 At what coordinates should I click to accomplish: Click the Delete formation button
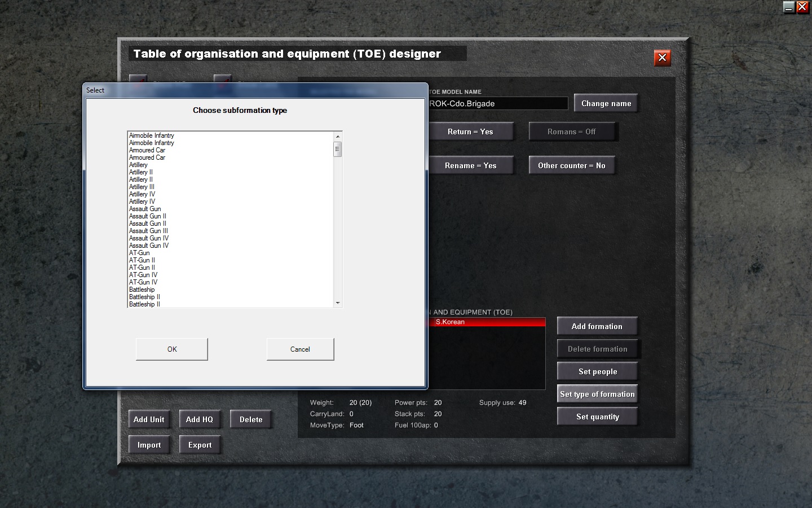597,349
